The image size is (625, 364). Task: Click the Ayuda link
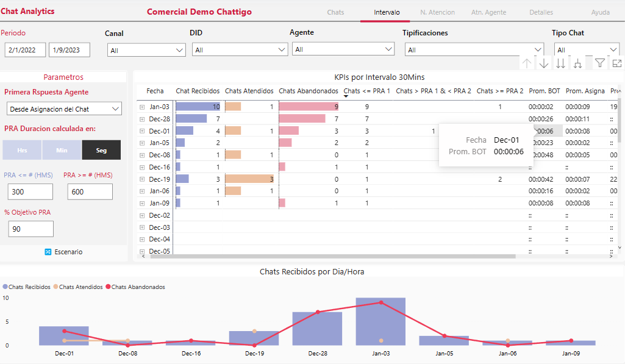point(600,12)
